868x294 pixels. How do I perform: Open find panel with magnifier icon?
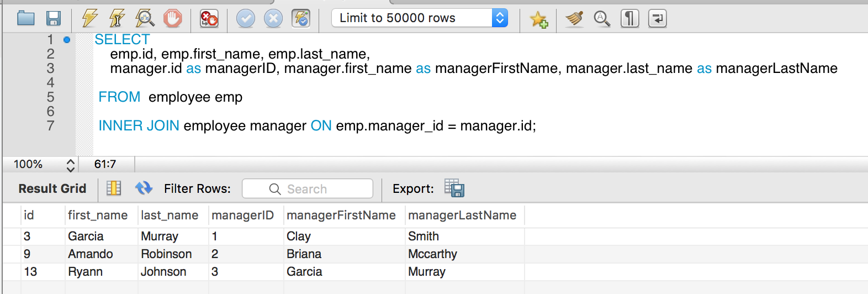(602, 19)
